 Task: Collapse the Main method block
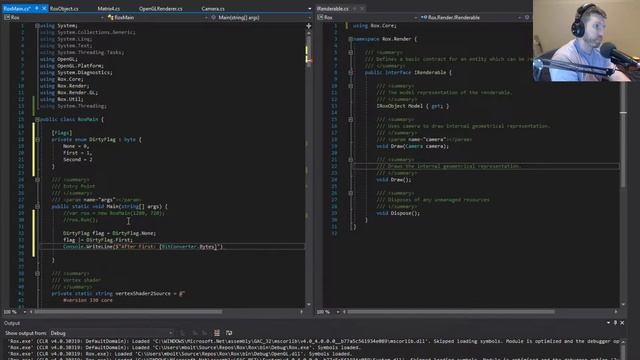pyautogui.click(x=37, y=207)
